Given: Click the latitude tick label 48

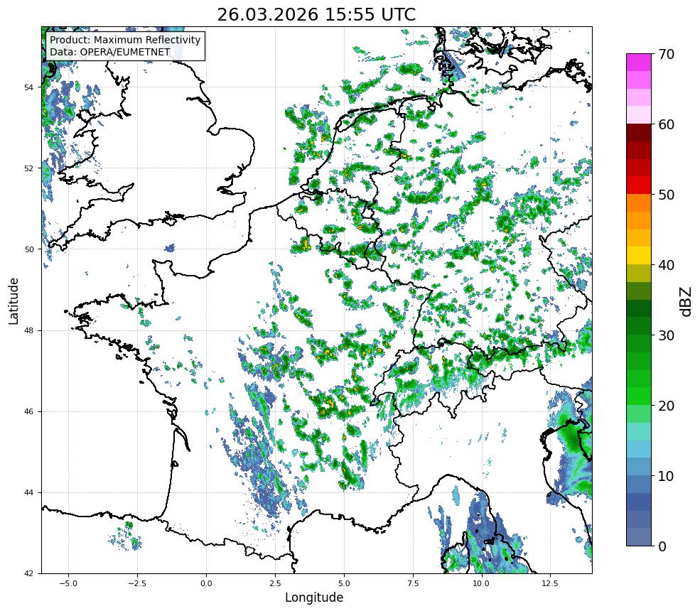Looking at the screenshot, I should pos(28,330).
